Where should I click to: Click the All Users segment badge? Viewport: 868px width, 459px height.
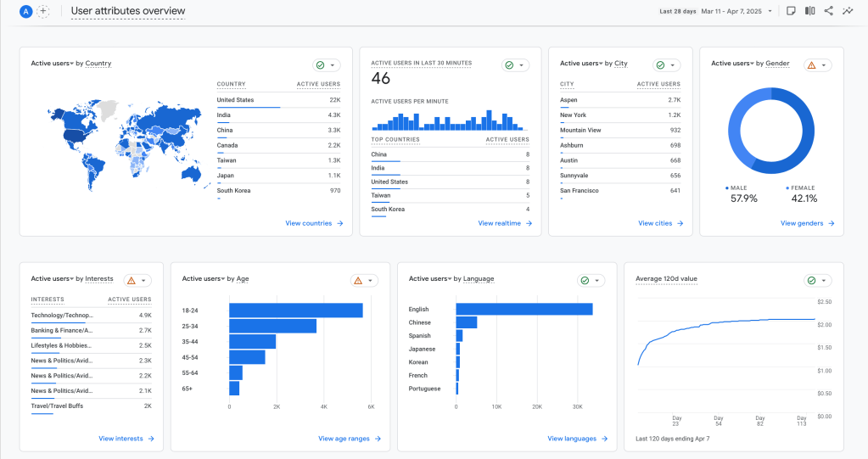(x=25, y=11)
